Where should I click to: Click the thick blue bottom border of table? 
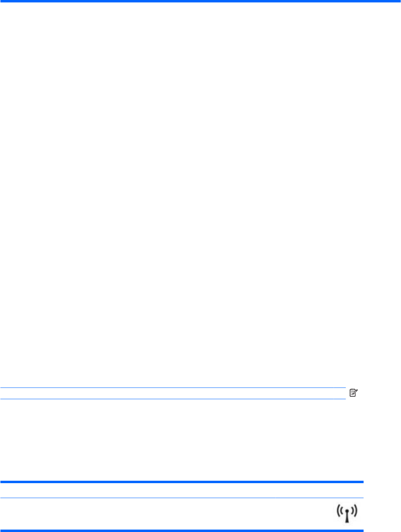(182, 530)
